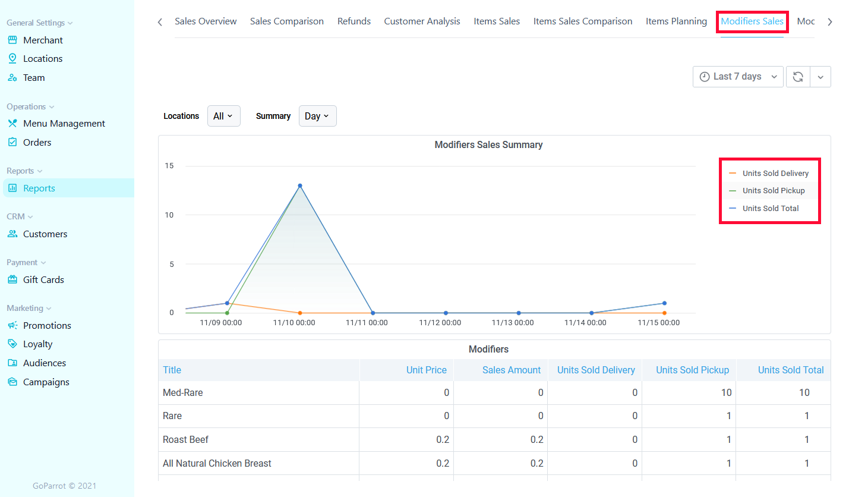Open the Customer Analysis tab
This screenshot has height=497, width=868.
point(422,21)
